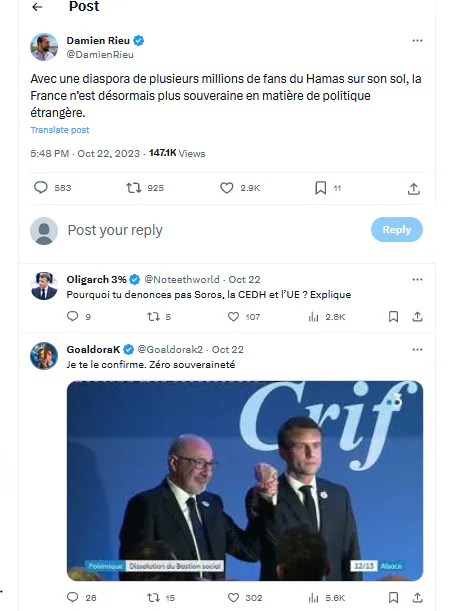Open Damien Rieu's profile avatar

pos(44,47)
